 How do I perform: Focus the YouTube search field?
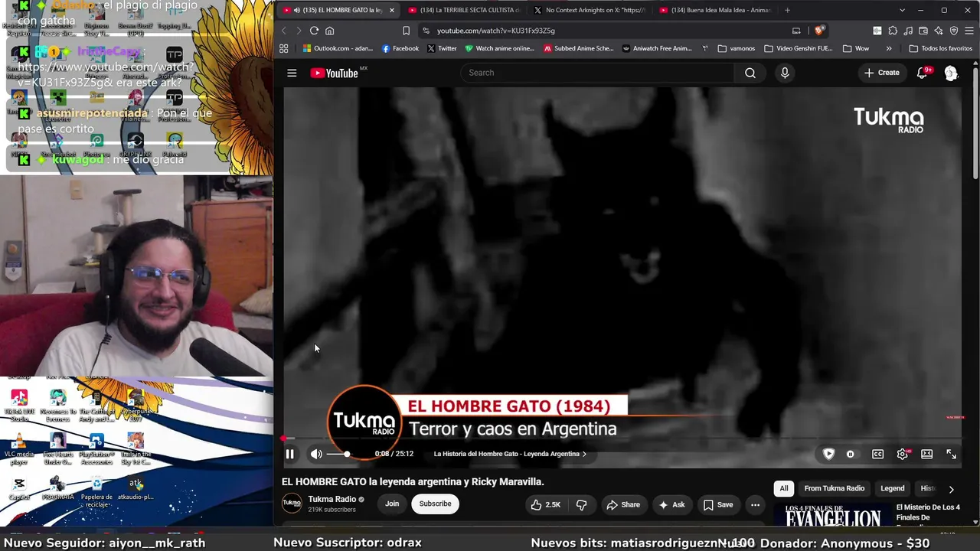coord(597,73)
